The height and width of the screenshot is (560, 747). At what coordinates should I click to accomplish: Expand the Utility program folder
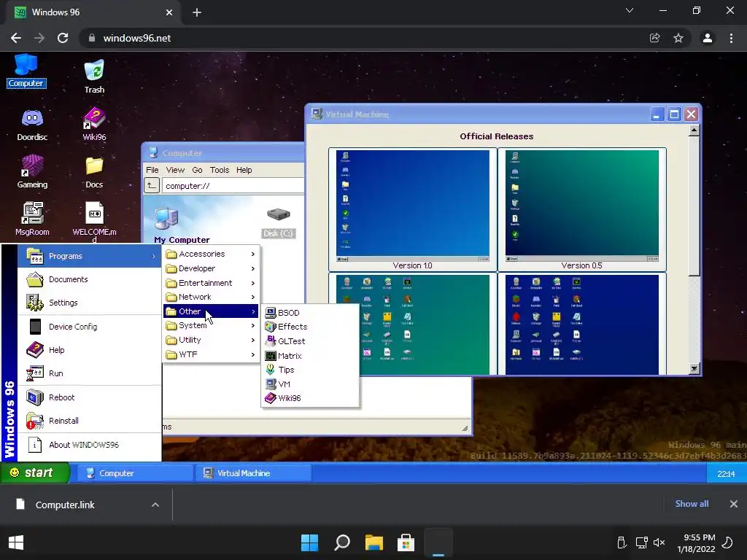[211, 340]
